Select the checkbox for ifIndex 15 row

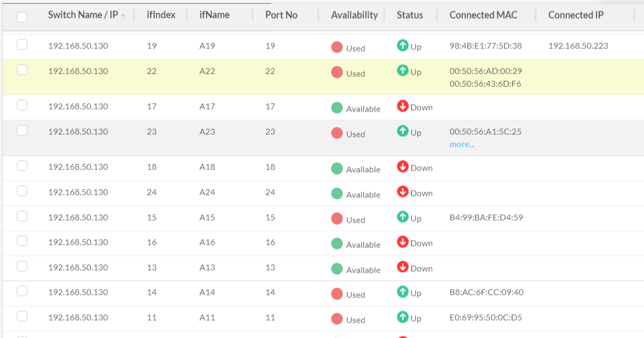pos(22,216)
